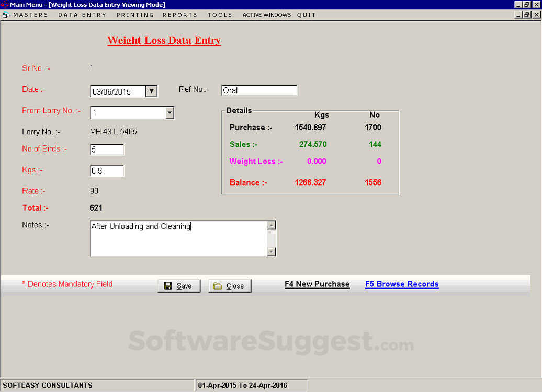542x392 pixels.
Task: Open the F5 Browse Records link
Action: (x=402, y=284)
